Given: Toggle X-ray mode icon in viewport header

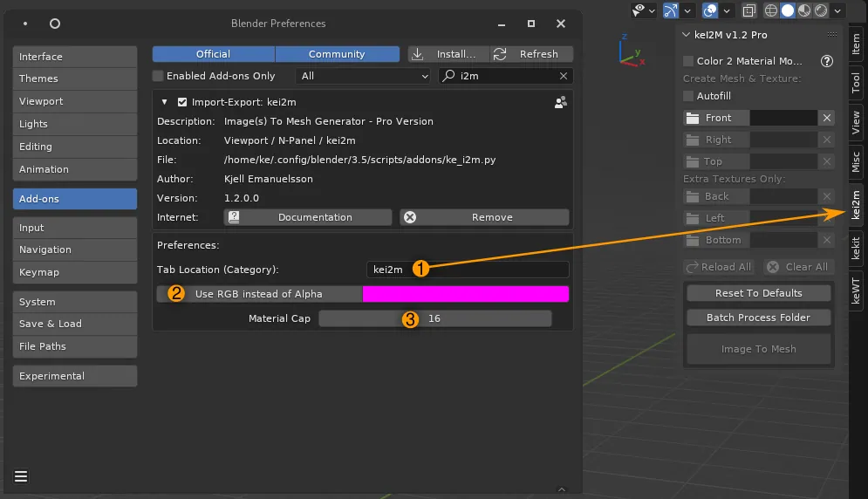Looking at the screenshot, I should [x=749, y=10].
